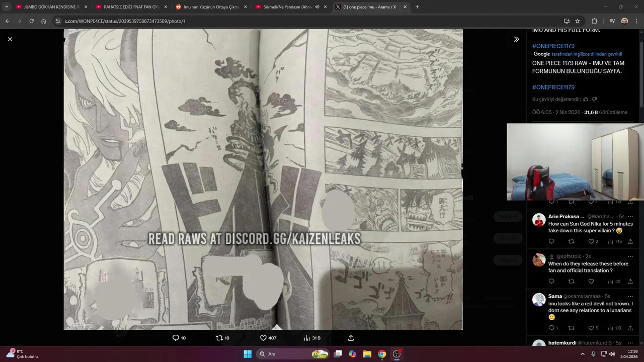This screenshot has width=644, height=362.
Task: Open the 31,6 B Görüntüleme view count
Action: 606,112
